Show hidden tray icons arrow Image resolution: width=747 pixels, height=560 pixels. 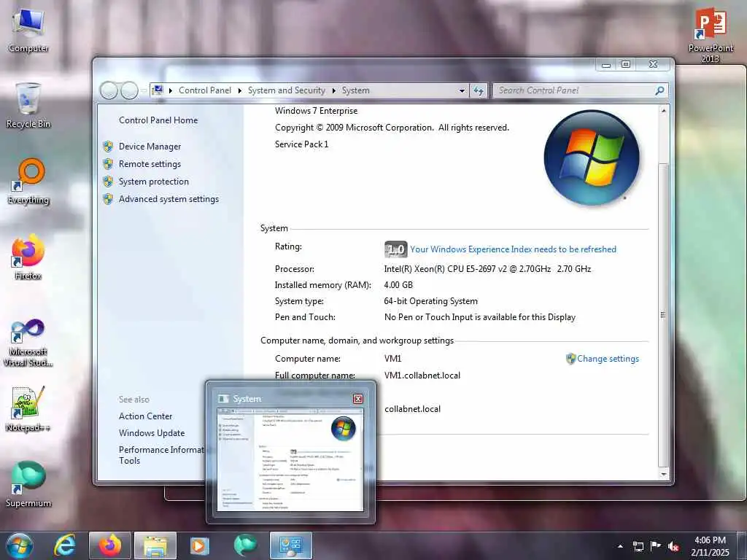coord(620,546)
